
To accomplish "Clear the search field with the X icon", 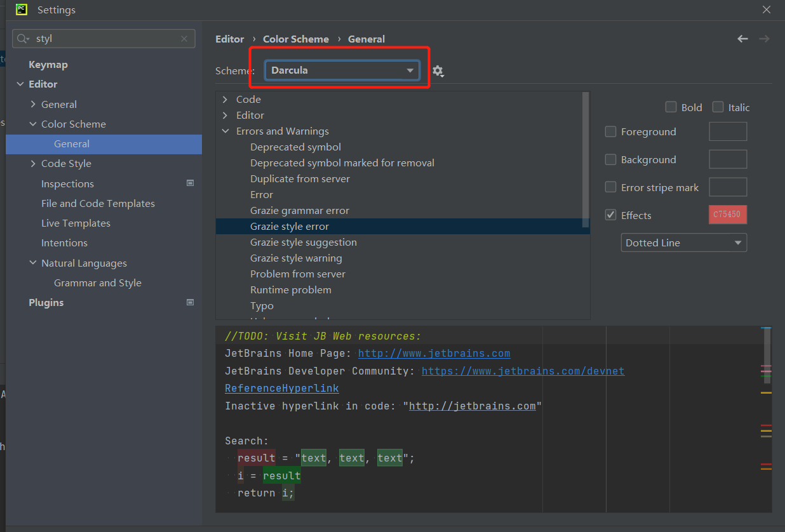I will [184, 39].
